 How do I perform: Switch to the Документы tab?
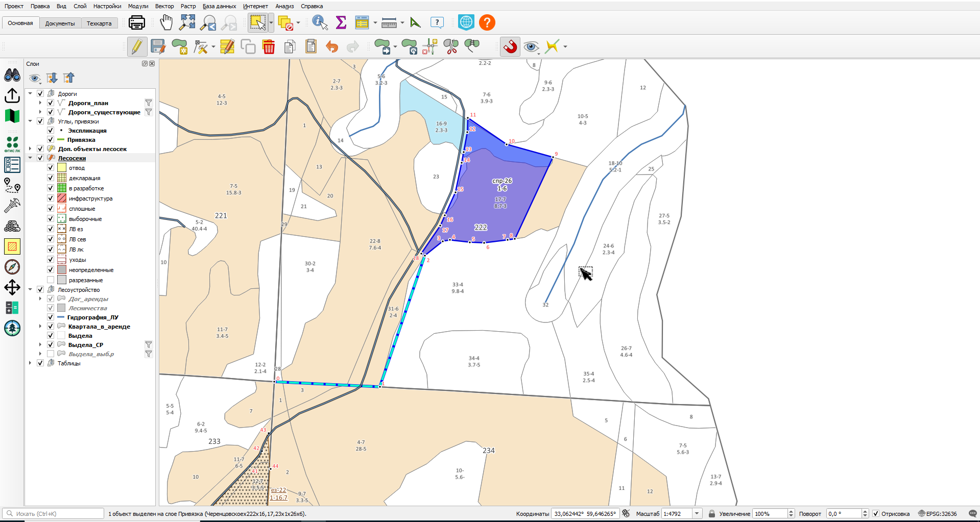point(60,23)
